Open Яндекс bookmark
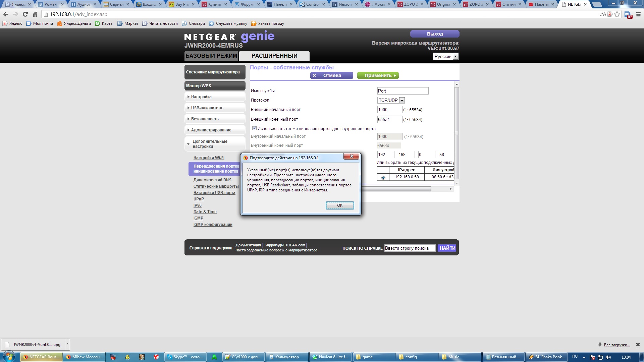 12,23
